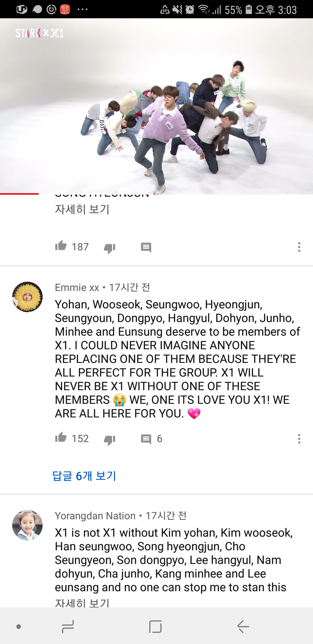Tap the X1 dance video player
The image size is (313, 644).
(x=156, y=106)
